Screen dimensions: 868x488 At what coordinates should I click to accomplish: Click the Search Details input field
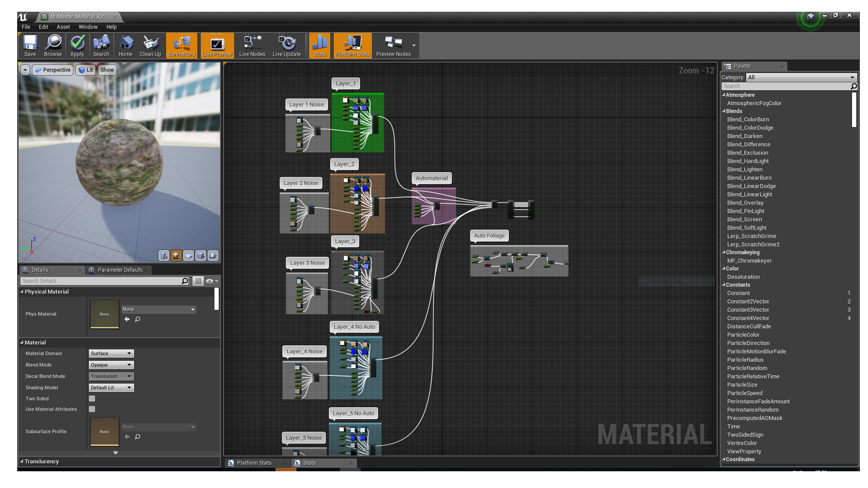coord(105,281)
